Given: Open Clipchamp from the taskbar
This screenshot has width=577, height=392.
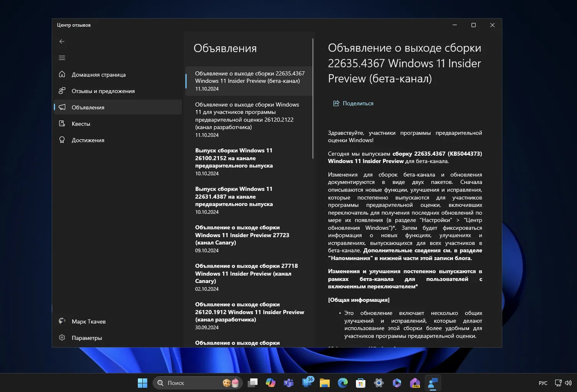Looking at the screenshot, I should click(x=397, y=383).
